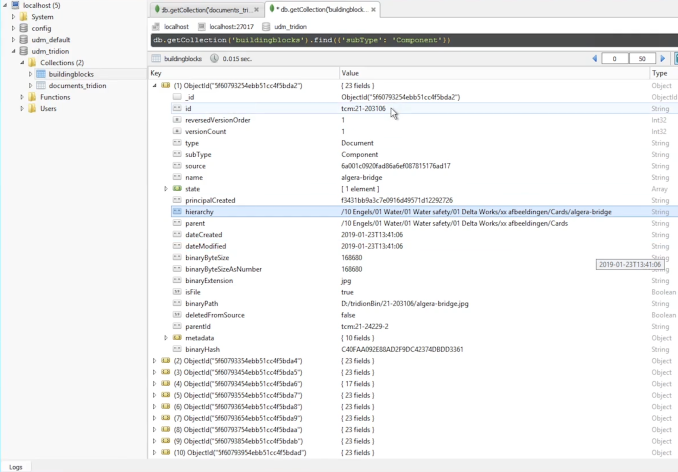Image resolution: width=678 pixels, height=472 pixels.
Task: Select the Users folder in tree
Action: 48,108
